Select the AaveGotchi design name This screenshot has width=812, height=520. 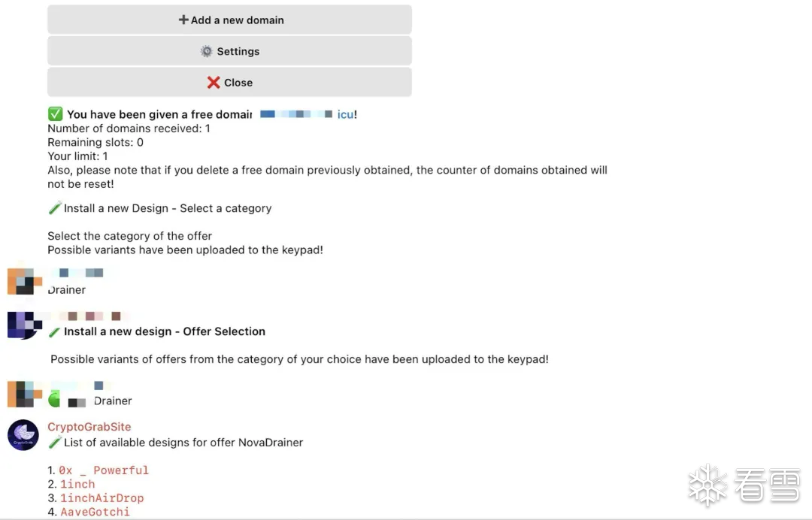95,512
